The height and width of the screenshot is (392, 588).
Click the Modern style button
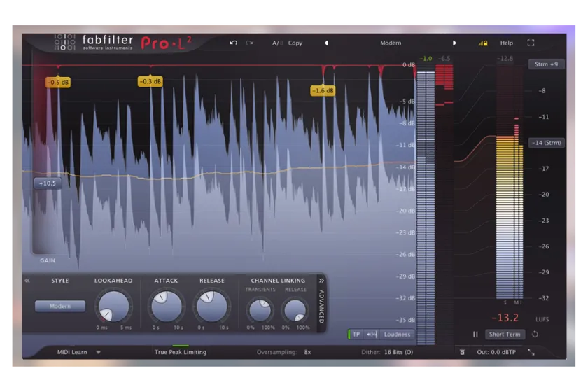(60, 306)
